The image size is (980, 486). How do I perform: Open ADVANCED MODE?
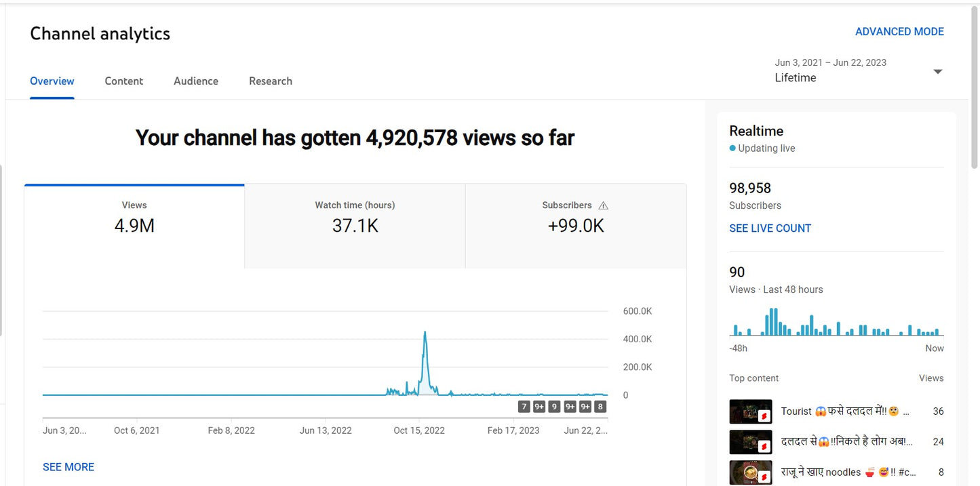point(899,31)
